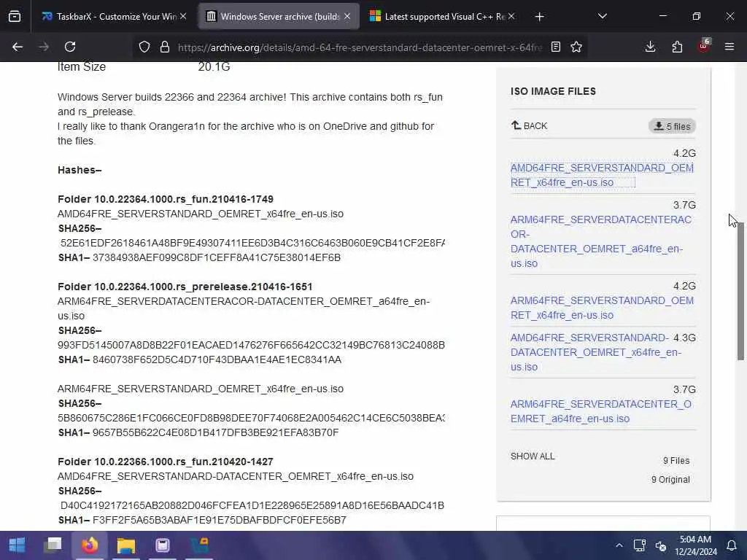Click SHA1 value 9657B55B622C4E08D1B417DFB3BE921EFA83B70F
The image size is (747, 560).
(215, 432)
